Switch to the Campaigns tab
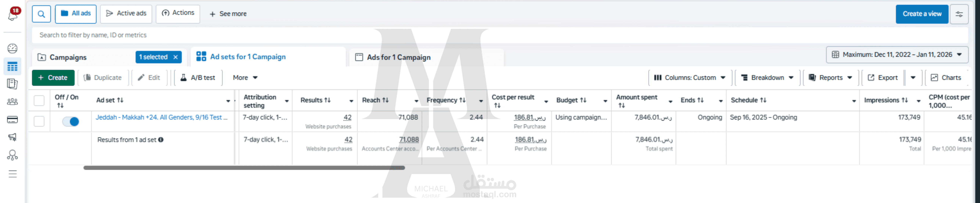The height and width of the screenshot is (203, 980). pos(68,57)
